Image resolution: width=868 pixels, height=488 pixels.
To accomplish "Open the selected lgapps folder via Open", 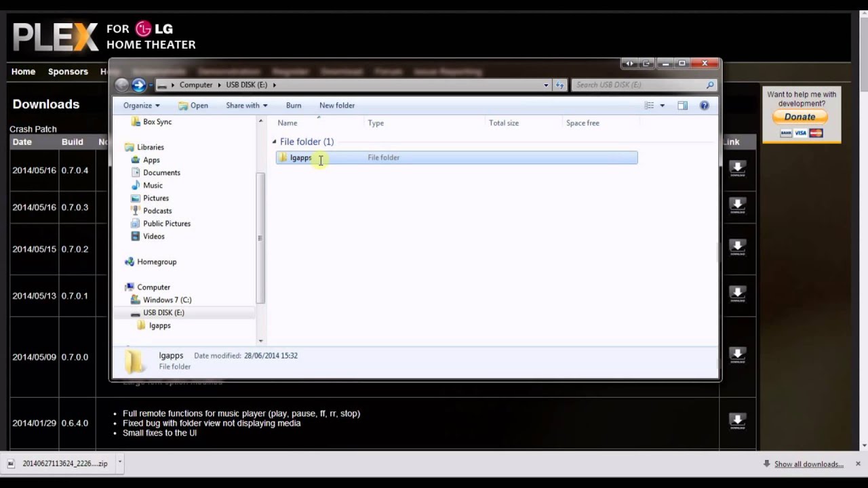I will (193, 105).
